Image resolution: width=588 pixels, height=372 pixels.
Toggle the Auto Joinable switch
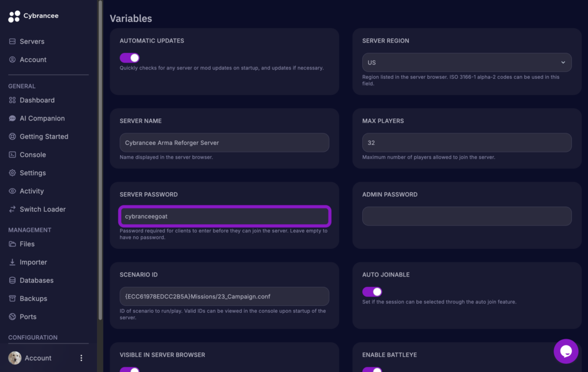point(372,292)
